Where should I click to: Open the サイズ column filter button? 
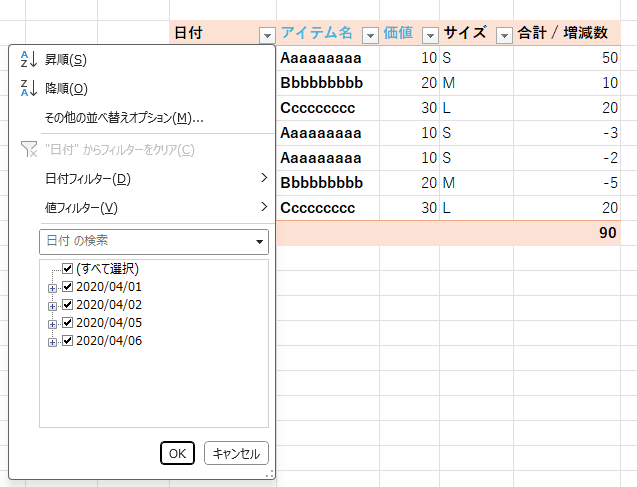click(x=504, y=35)
